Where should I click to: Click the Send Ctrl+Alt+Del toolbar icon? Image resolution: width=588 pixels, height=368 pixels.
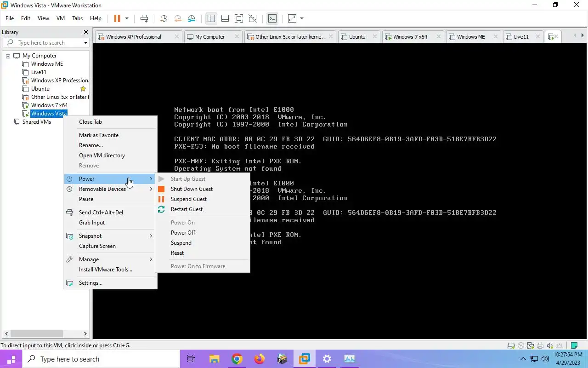144,18
